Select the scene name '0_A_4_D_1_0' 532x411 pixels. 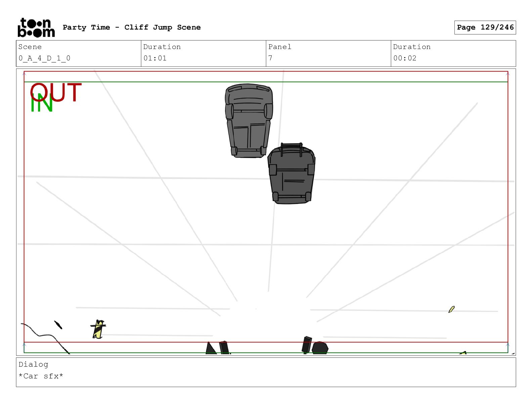pyautogui.click(x=44, y=58)
